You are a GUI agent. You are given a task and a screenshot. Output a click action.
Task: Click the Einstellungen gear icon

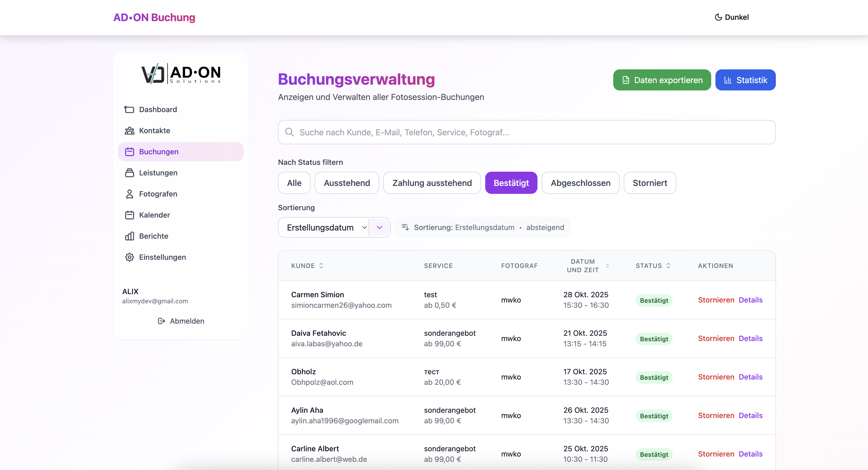[129, 257]
